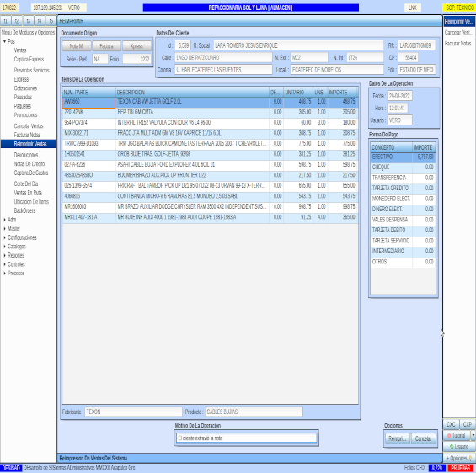Image resolution: width=476 pixels, height=473 pixels.
Task: Open Preventas Servicios option
Action: click(31, 70)
